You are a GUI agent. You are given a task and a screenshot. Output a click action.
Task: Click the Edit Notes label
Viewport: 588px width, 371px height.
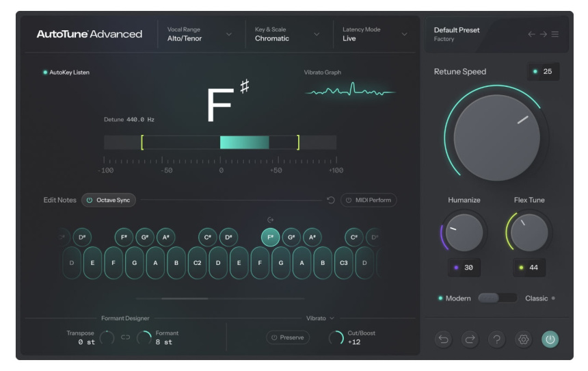59,200
